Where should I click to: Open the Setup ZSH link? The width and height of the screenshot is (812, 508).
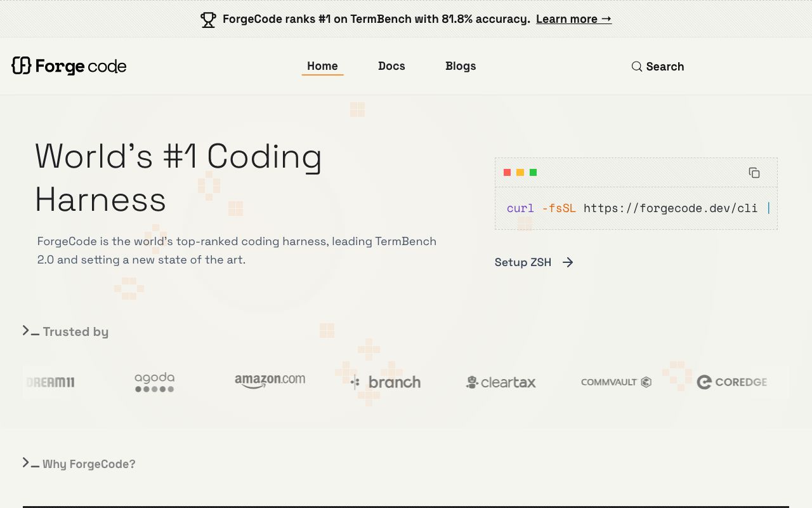pos(534,262)
